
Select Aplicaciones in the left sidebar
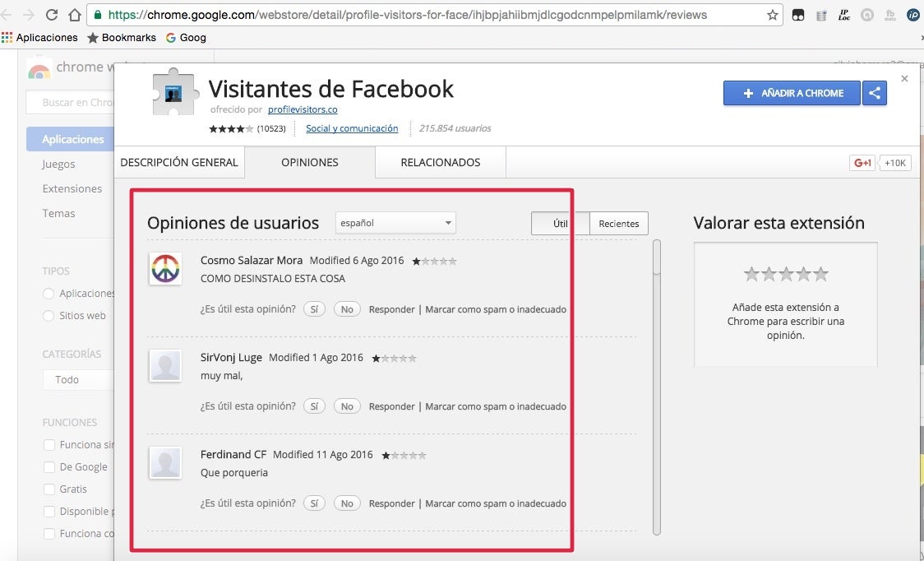point(70,139)
